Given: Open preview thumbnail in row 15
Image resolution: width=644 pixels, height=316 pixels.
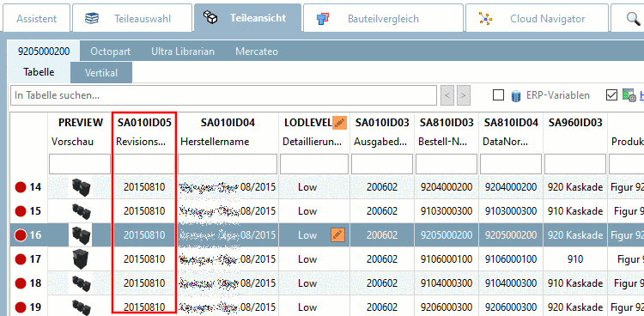Looking at the screenshot, I should [x=81, y=211].
